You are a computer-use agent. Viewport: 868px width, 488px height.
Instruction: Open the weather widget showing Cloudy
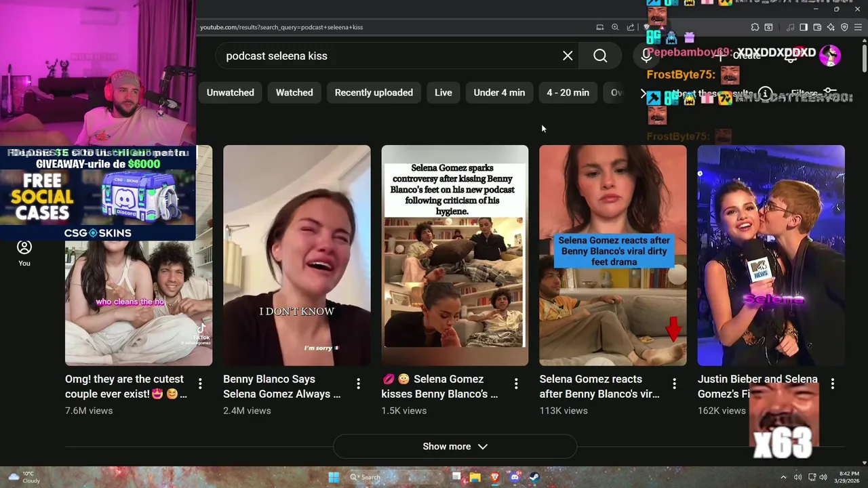point(24,477)
